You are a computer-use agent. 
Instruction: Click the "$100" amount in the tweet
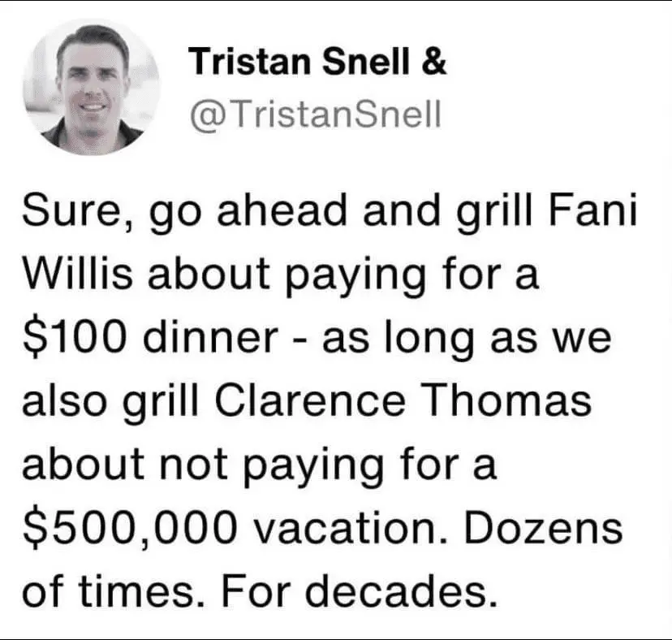(75, 338)
